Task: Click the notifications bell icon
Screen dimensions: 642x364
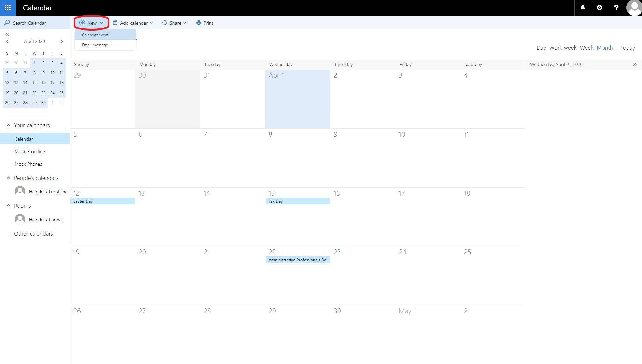Action: click(x=583, y=8)
